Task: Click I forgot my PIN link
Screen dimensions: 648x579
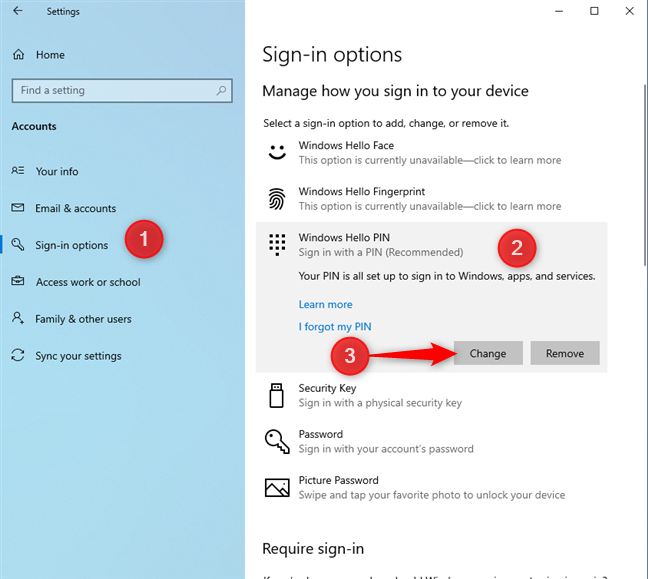Action: pos(335,326)
